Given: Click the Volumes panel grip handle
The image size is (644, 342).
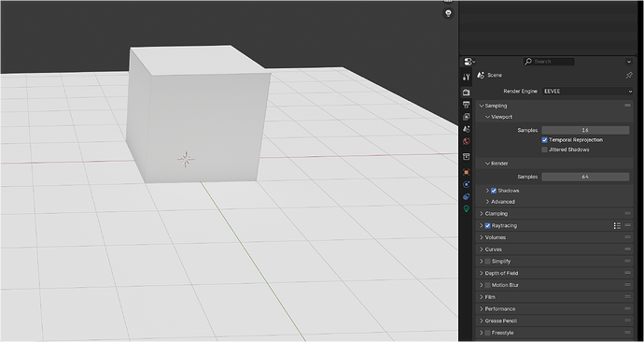Looking at the screenshot, I should (x=627, y=237).
